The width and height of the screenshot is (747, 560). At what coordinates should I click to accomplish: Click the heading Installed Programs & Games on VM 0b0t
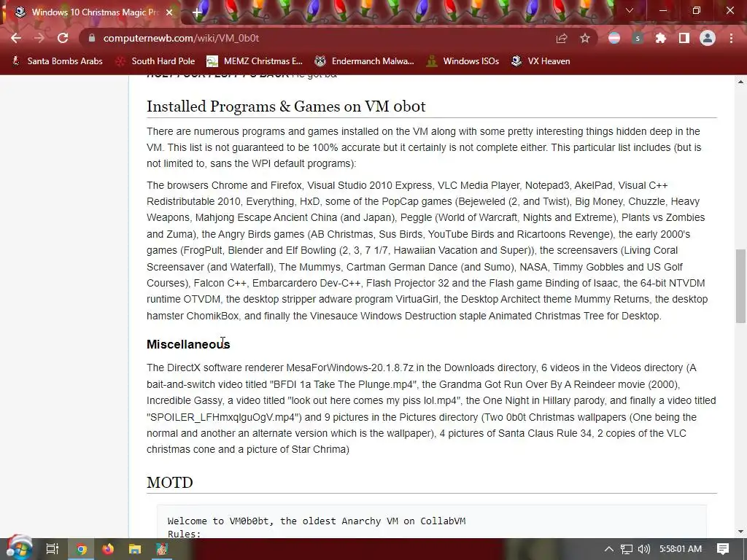tap(286, 106)
